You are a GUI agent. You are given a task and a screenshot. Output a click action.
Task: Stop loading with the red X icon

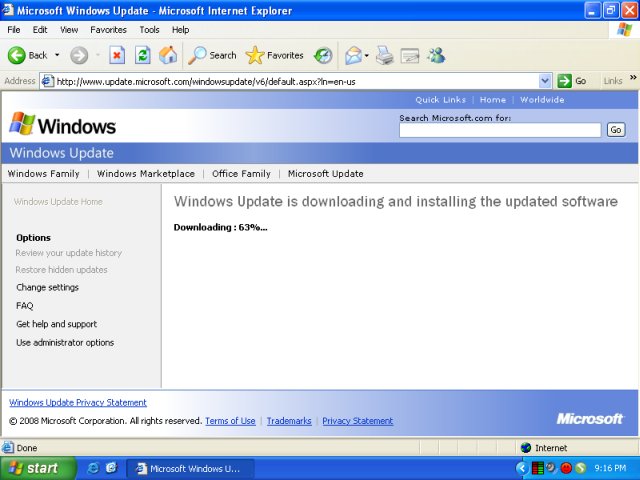117,55
